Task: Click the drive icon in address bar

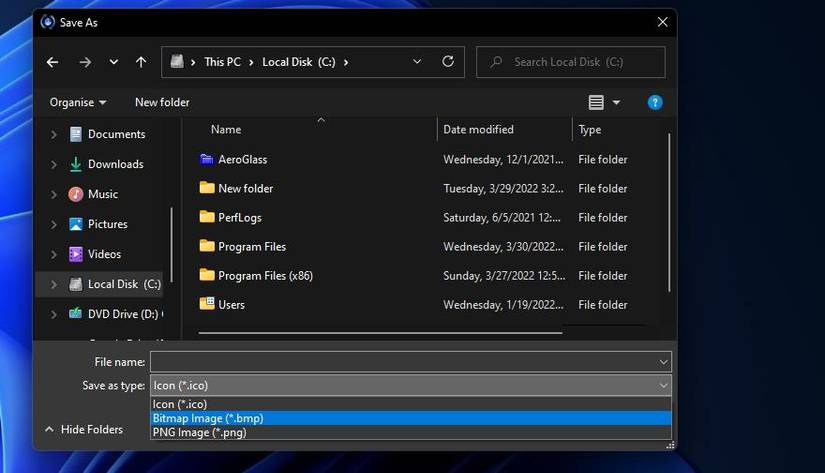Action: pyautogui.click(x=177, y=62)
